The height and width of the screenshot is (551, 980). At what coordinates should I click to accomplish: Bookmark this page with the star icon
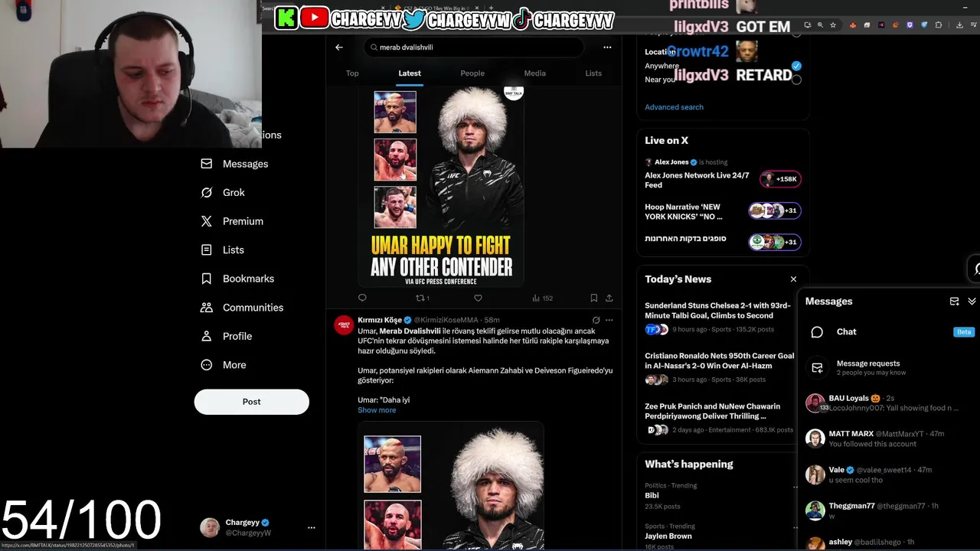[x=833, y=25]
